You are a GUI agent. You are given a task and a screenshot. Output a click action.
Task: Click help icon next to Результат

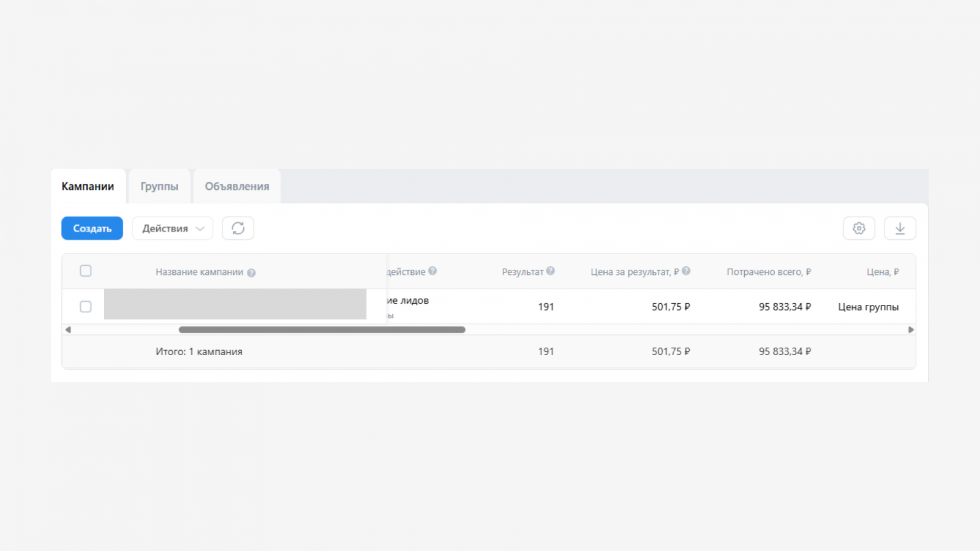click(551, 271)
